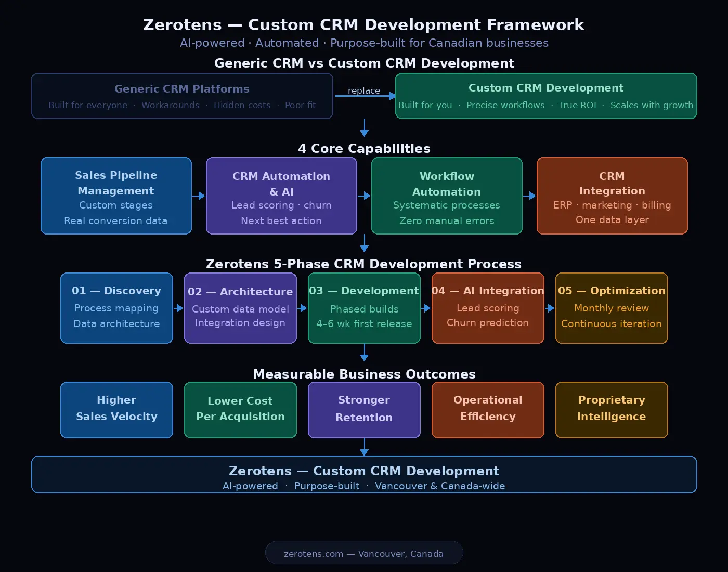This screenshot has height=572, width=728.
Task: Click the 'Generic CRM vs Custom CRM Development' heading
Action: coord(364,63)
